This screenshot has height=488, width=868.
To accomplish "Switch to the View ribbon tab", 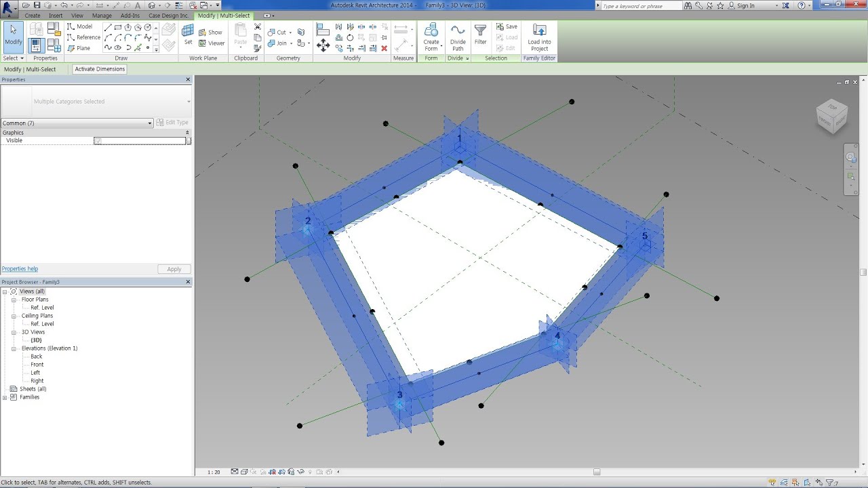I will pos(77,16).
